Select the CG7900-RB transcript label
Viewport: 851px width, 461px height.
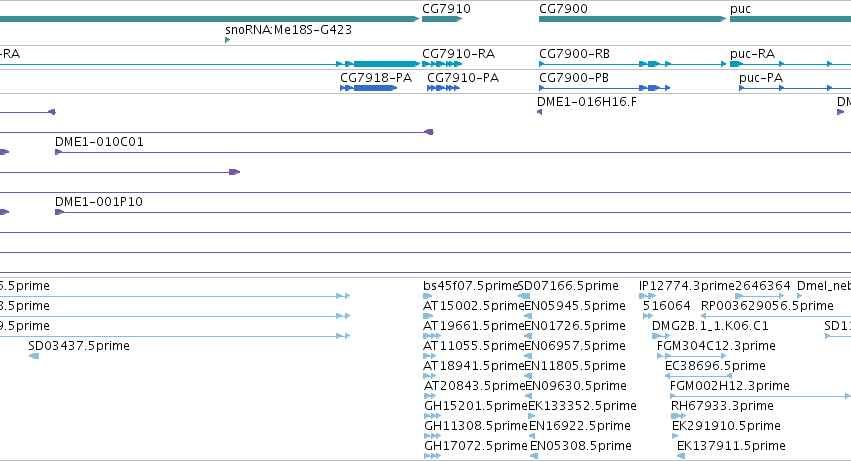pyautogui.click(x=574, y=54)
